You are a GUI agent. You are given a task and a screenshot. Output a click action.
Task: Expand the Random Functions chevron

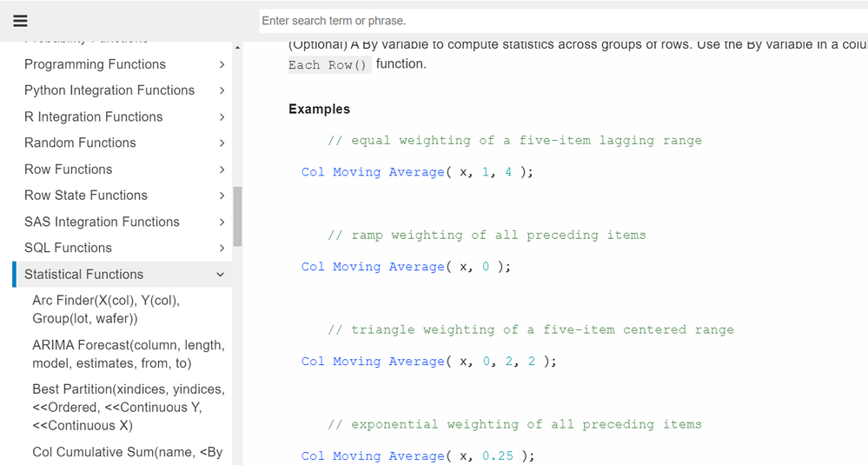[x=222, y=143]
